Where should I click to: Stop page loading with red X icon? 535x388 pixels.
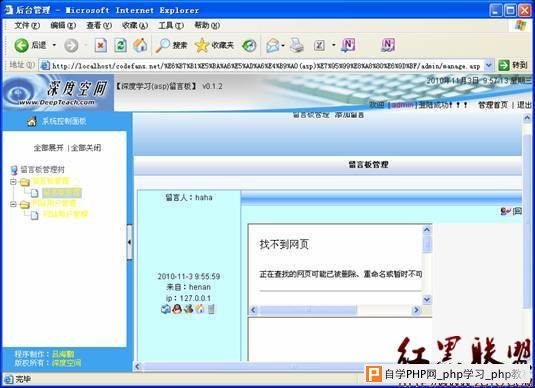point(101,45)
